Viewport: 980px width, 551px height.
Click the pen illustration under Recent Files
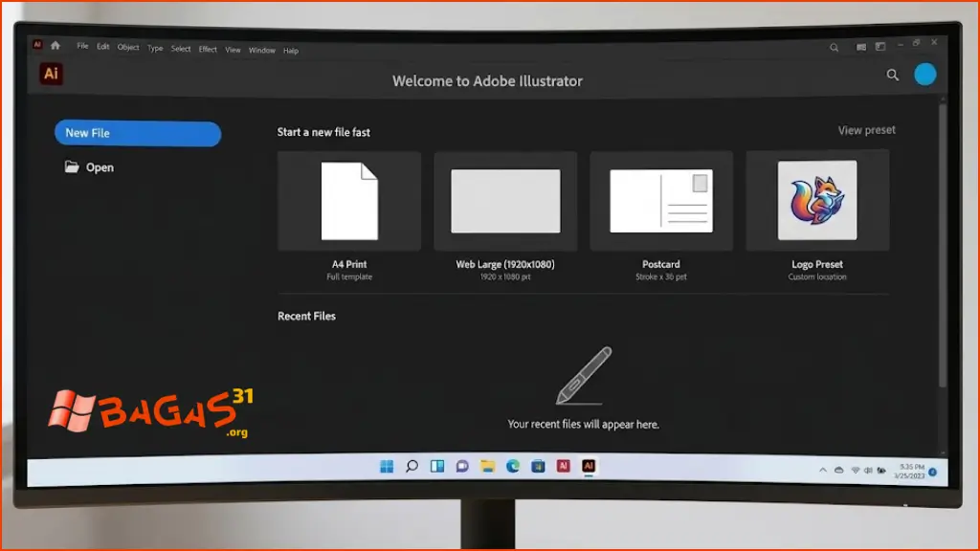point(583,375)
